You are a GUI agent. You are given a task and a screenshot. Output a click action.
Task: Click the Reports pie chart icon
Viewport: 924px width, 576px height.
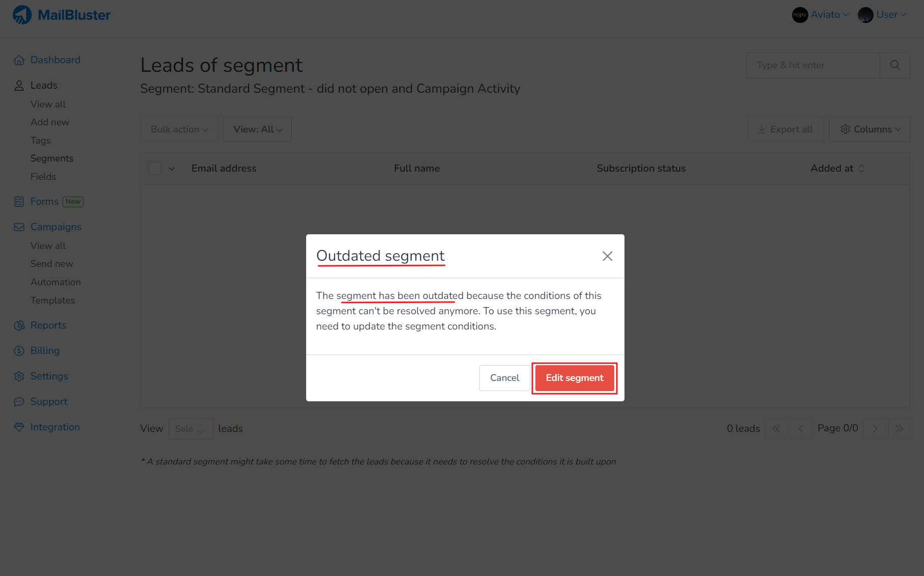click(x=19, y=325)
